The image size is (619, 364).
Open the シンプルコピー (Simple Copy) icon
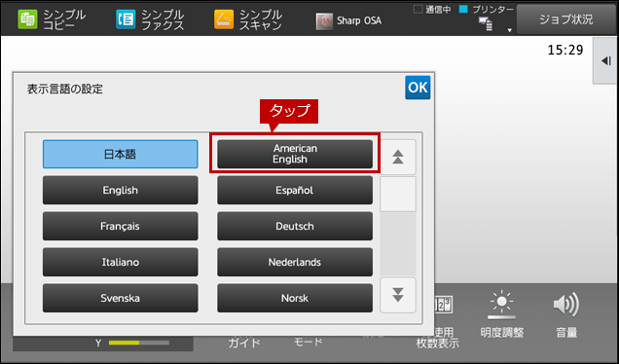27,19
